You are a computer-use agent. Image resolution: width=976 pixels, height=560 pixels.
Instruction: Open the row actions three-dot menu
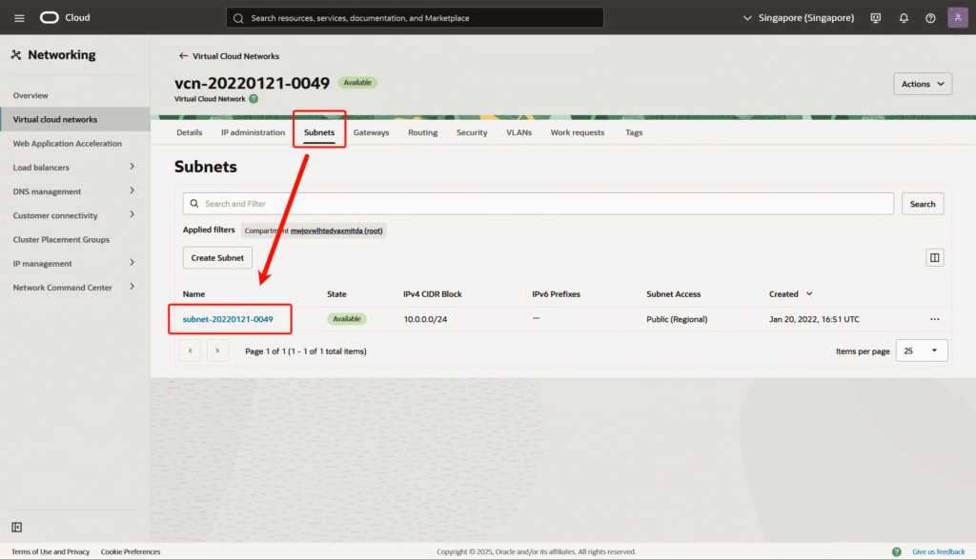[934, 319]
